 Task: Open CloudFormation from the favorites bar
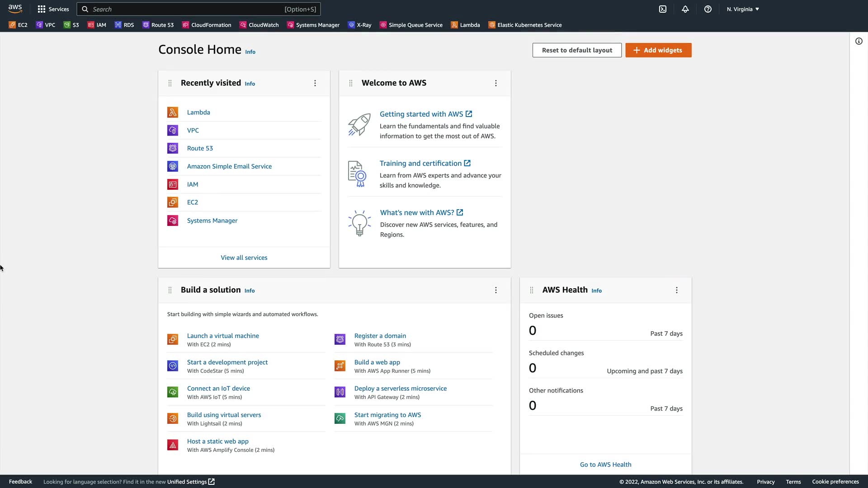coord(207,25)
